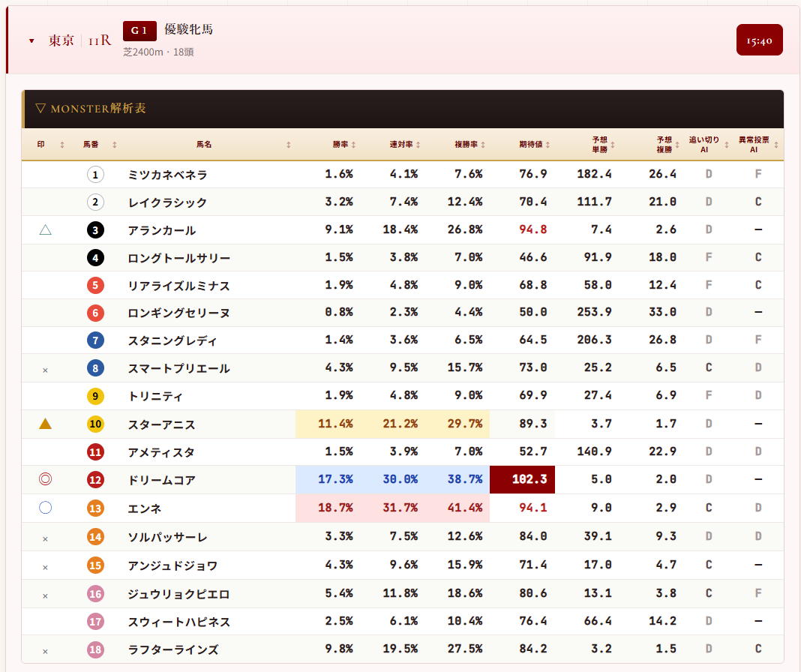Click pink horse number 17 badge
The image size is (801, 672).
tap(95, 622)
